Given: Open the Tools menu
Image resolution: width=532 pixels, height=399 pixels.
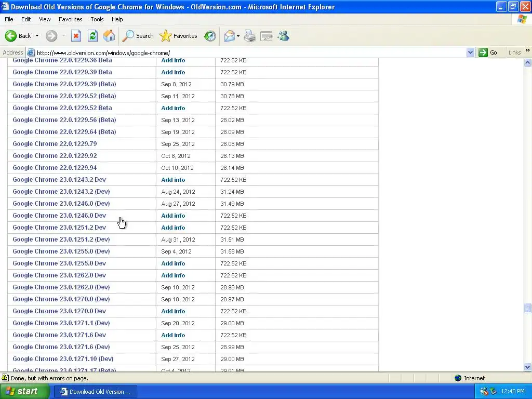Looking at the screenshot, I should tap(97, 19).
